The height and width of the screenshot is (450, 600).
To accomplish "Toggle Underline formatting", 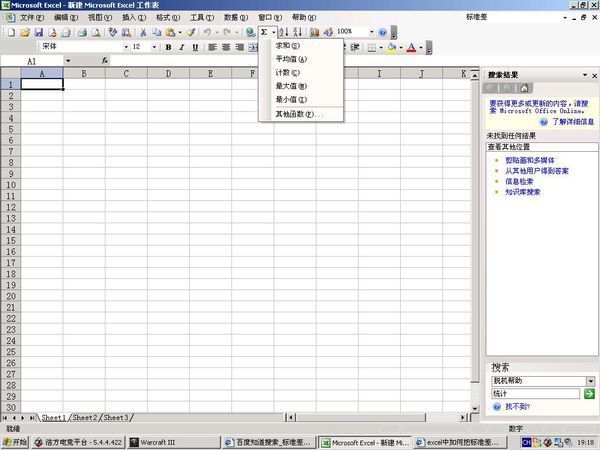I will (196, 47).
